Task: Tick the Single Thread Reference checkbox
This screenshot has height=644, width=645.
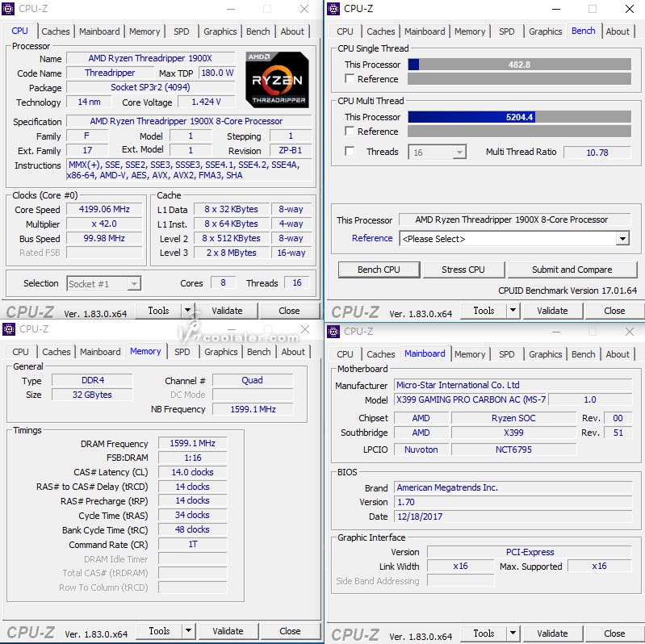Action: [350, 78]
